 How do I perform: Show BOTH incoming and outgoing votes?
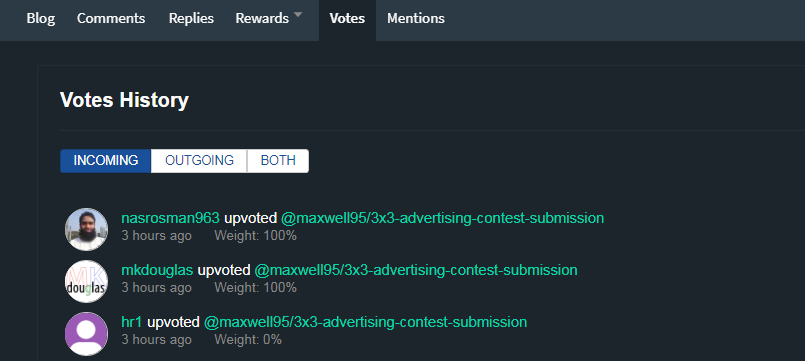278,161
